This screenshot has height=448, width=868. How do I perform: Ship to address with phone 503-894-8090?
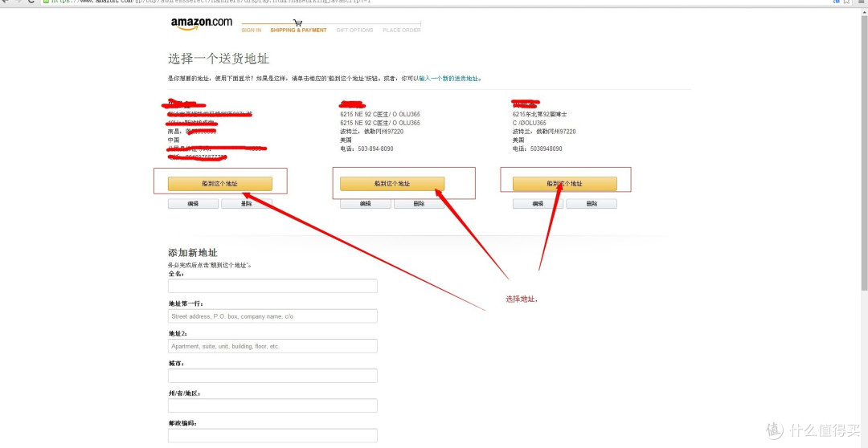click(392, 184)
